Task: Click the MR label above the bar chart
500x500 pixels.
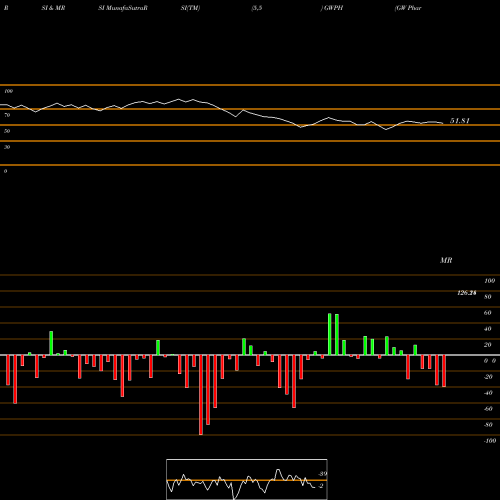Action: [446, 260]
